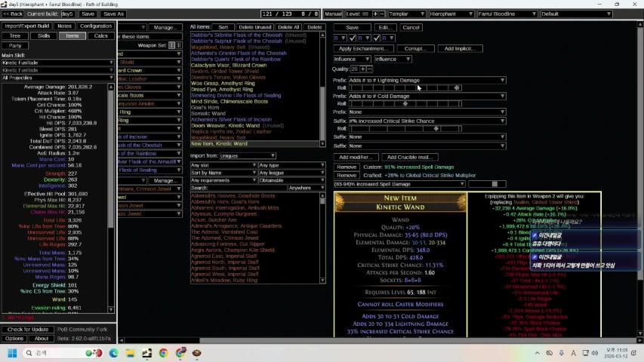Click the Add Crucible mod button
This screenshot has height=362, width=644.
(x=411, y=157)
